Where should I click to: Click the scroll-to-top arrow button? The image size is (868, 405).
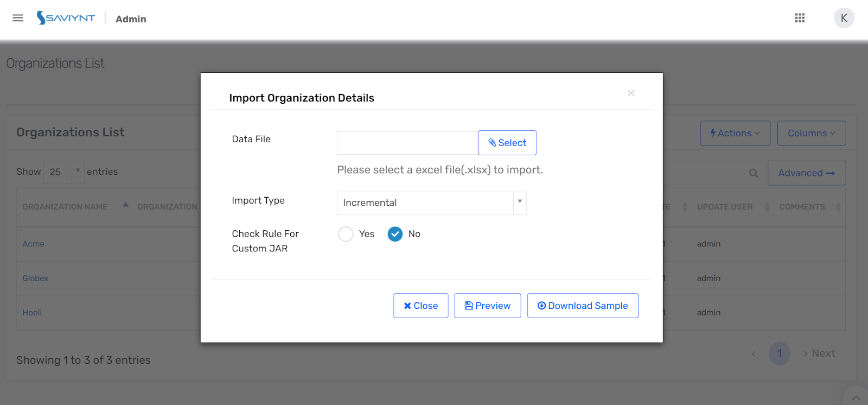coord(856,398)
